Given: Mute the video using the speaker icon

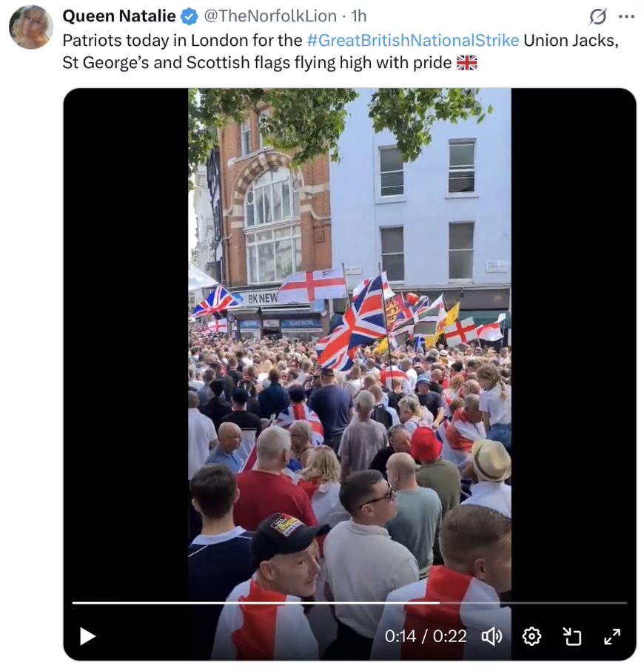Looking at the screenshot, I should (x=492, y=636).
